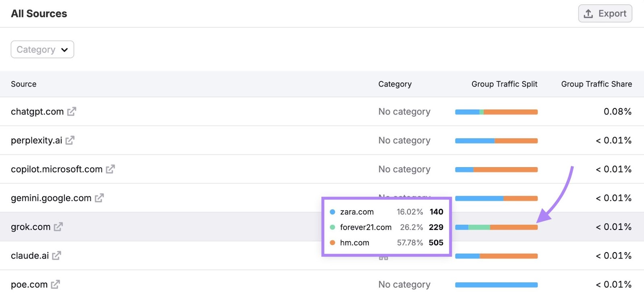This screenshot has height=298, width=644.
Task: Click the chatgpt.com source link
Action: [x=37, y=112]
